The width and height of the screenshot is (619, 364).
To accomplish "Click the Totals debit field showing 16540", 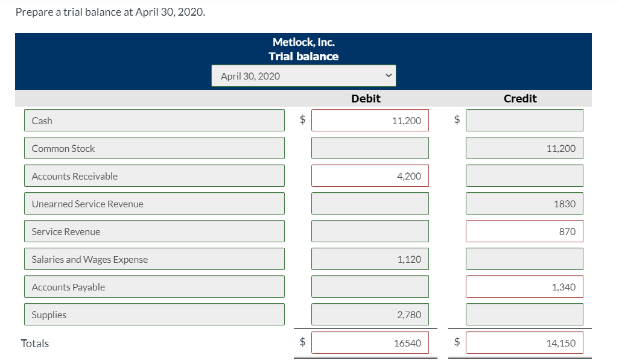I will (x=369, y=342).
